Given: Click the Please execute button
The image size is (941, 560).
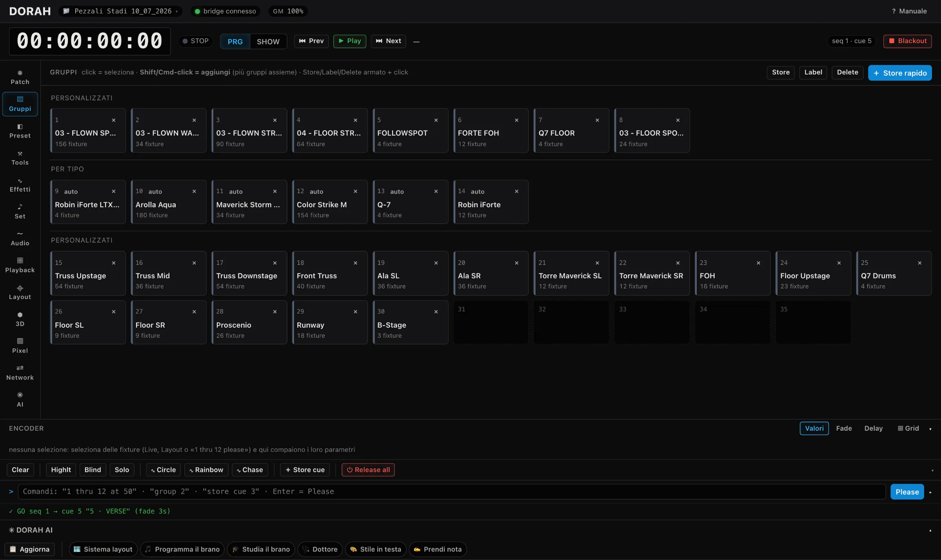Looking at the screenshot, I should click(x=907, y=492).
